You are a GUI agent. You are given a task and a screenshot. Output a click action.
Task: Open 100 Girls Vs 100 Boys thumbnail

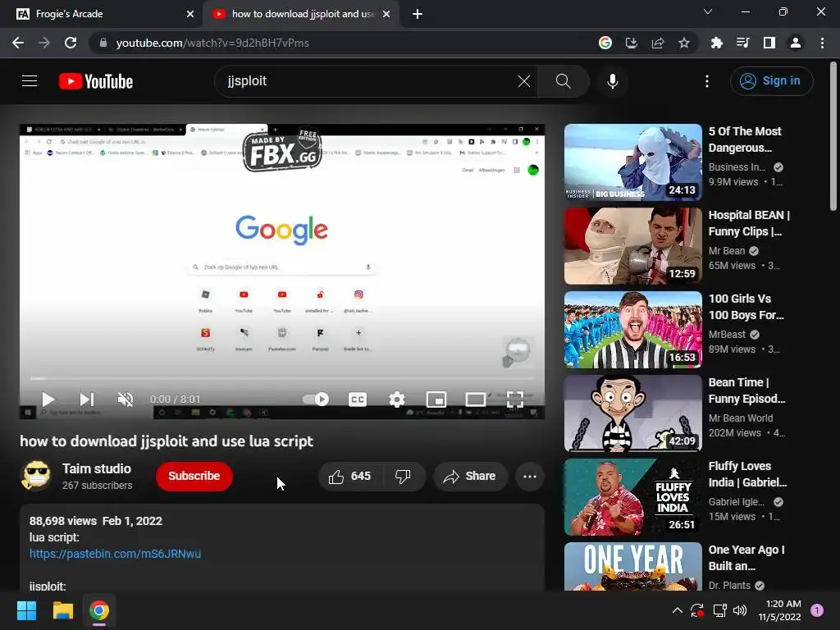632,330
